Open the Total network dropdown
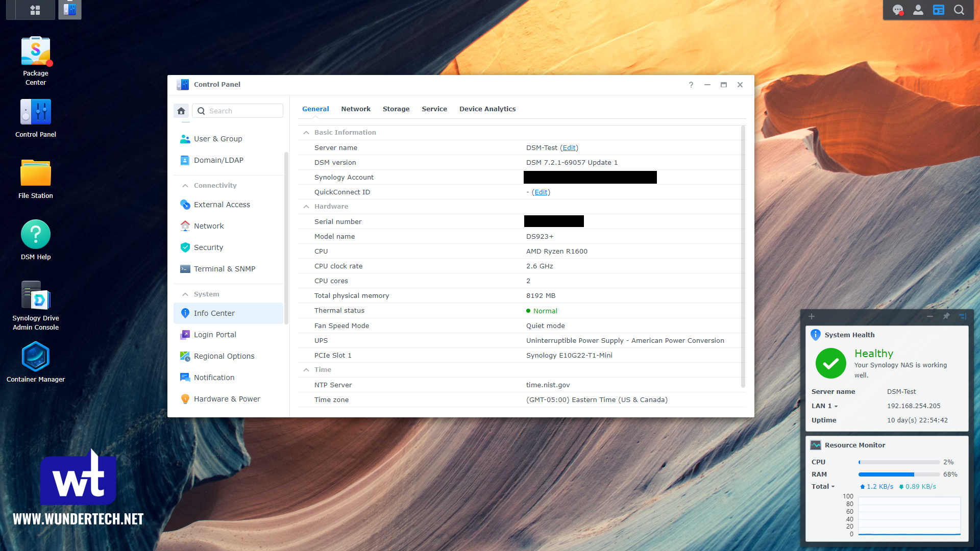 pos(823,487)
